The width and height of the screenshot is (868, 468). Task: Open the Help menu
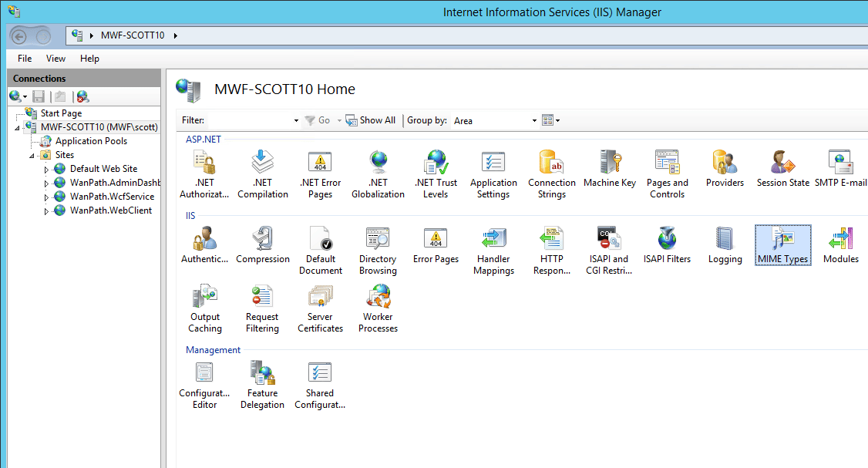tap(89, 59)
